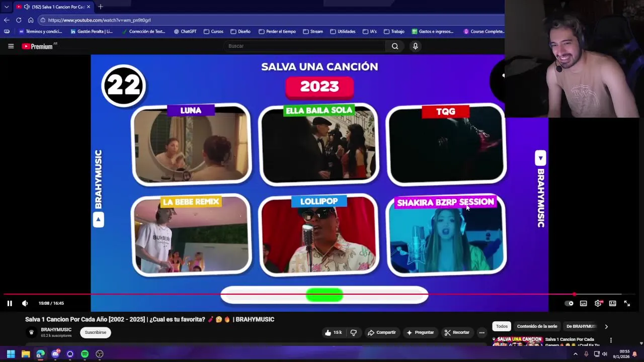This screenshot has width=644, height=362.
Task: Open more actions ellipsis menu
Action: coord(481,332)
